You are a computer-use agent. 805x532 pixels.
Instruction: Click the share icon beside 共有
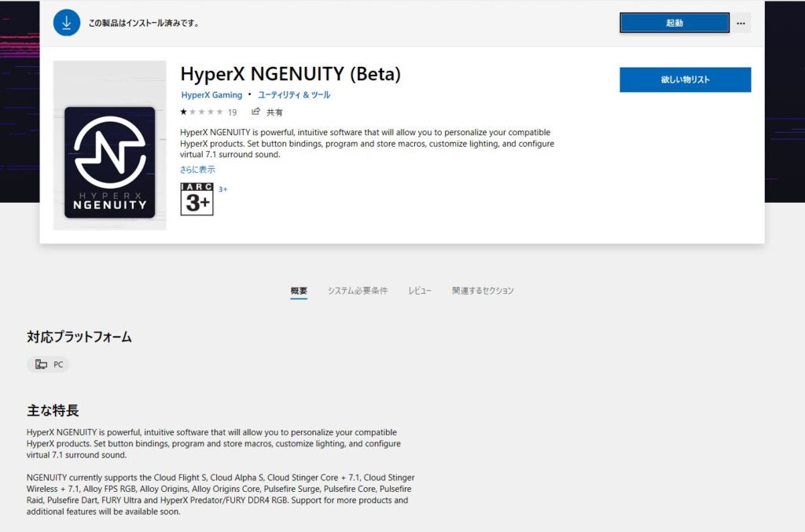[x=255, y=112]
